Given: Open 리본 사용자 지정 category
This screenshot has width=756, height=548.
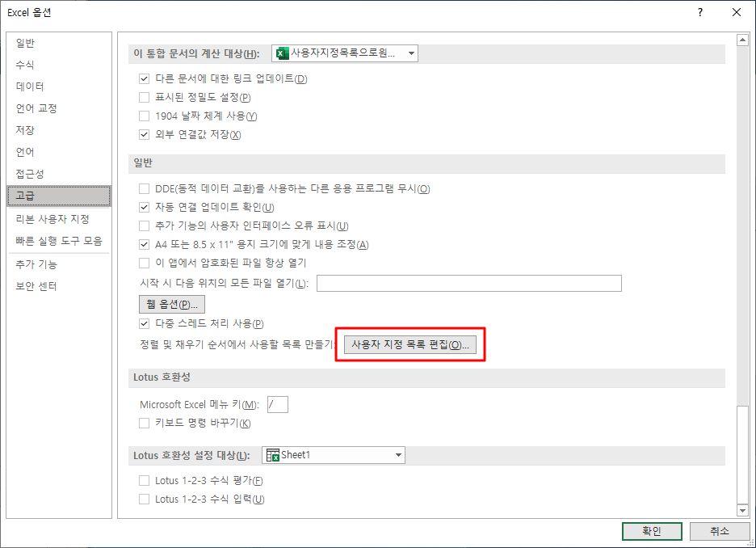Looking at the screenshot, I should [59, 219].
